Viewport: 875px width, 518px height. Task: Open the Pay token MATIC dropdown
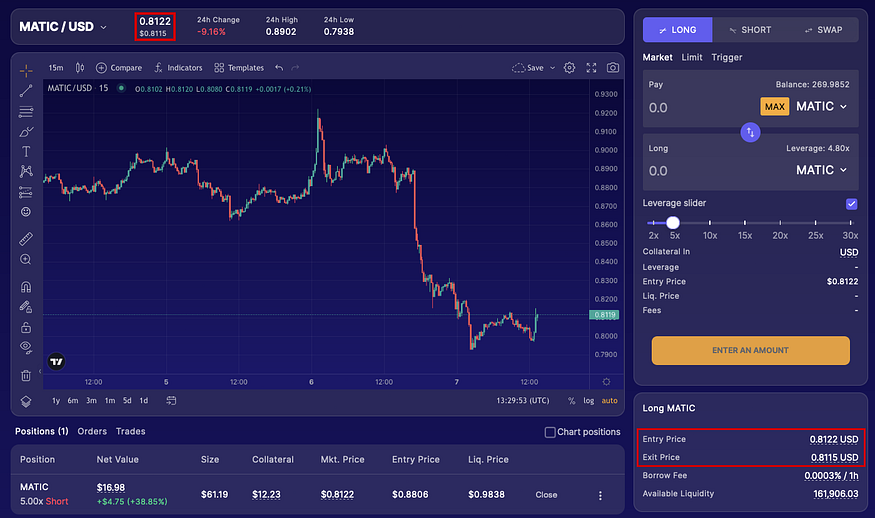pos(821,106)
